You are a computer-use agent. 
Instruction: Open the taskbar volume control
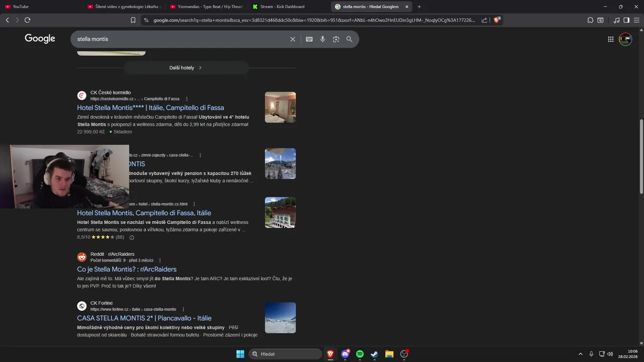pos(610,354)
